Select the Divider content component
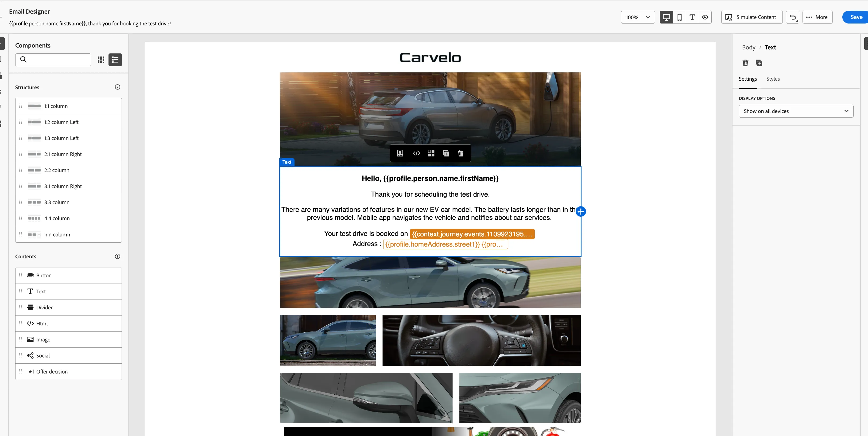The height and width of the screenshot is (436, 868). coord(68,307)
